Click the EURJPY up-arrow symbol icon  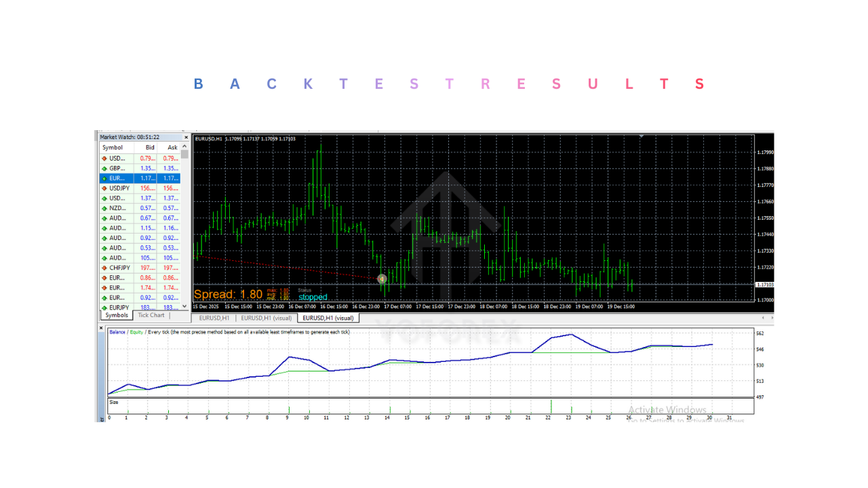point(104,308)
